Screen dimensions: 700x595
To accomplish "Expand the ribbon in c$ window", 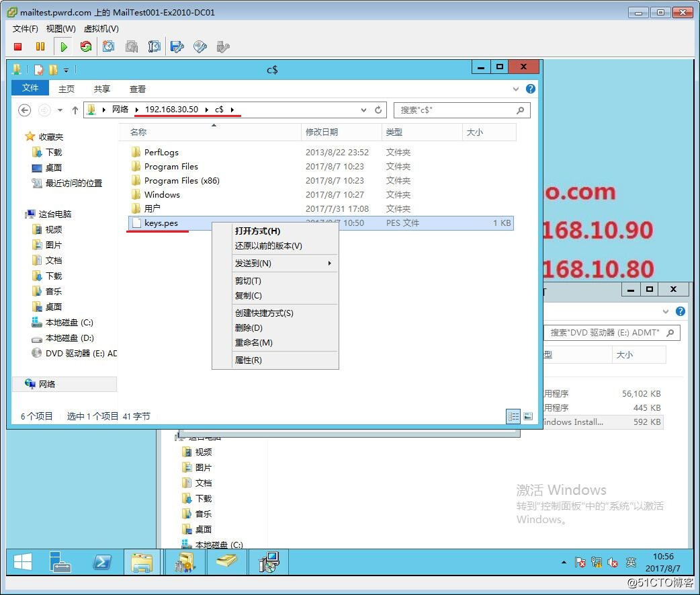I will [x=516, y=89].
